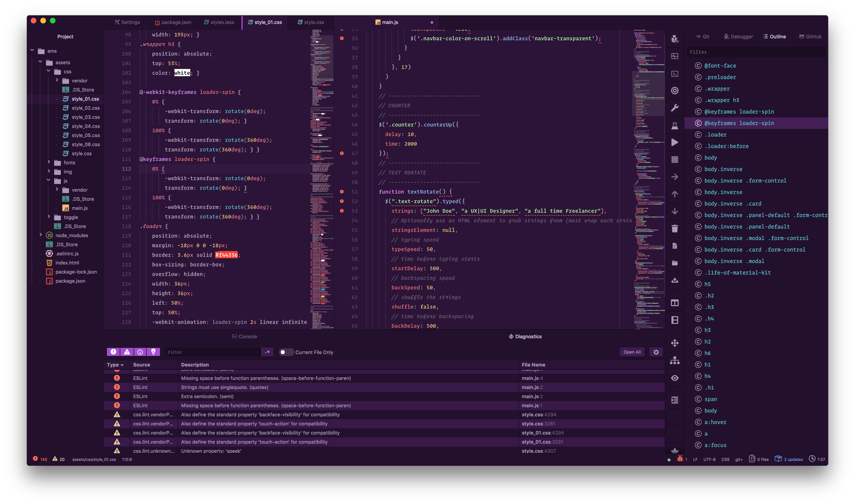The height and width of the screenshot is (504, 855).
Task: Collapse the css folder
Action: pyautogui.click(x=49, y=71)
